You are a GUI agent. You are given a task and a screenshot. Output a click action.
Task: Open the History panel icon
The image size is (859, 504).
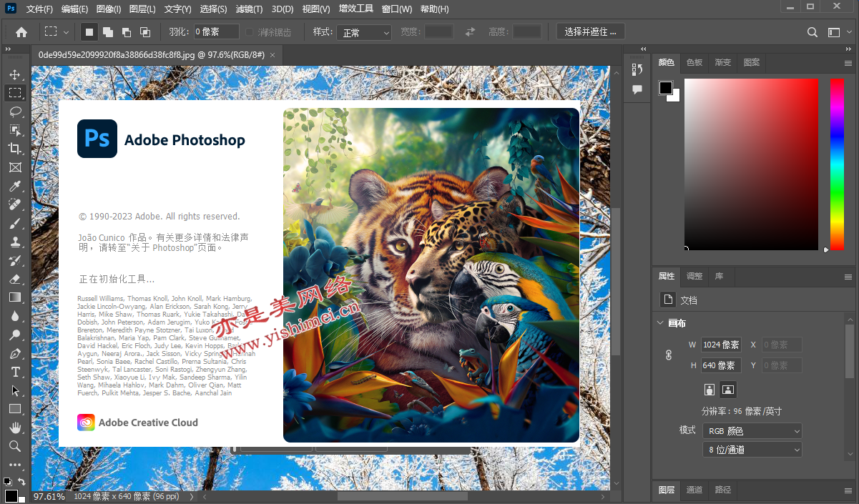pyautogui.click(x=637, y=69)
